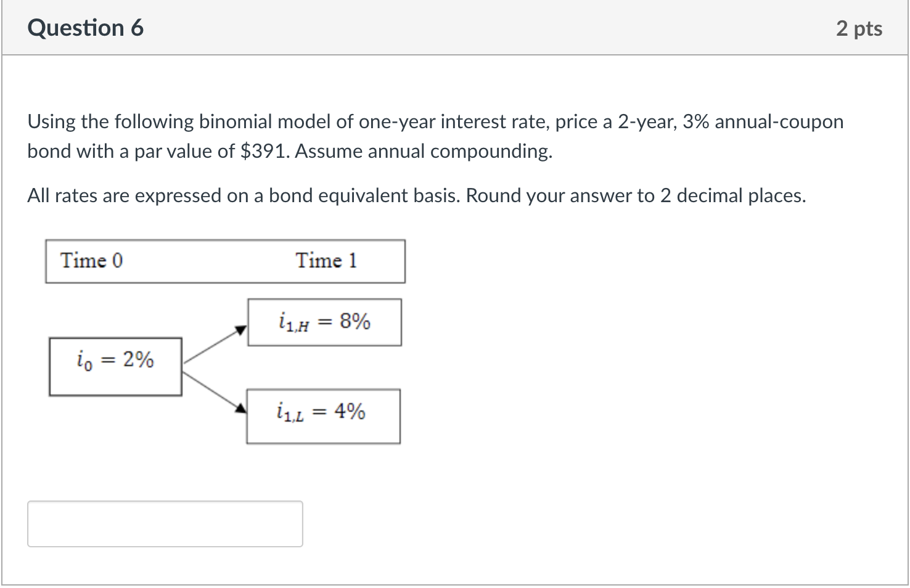The height and width of the screenshot is (588, 910).
Task: Click the i1,L = 4% node box
Action: point(323,415)
